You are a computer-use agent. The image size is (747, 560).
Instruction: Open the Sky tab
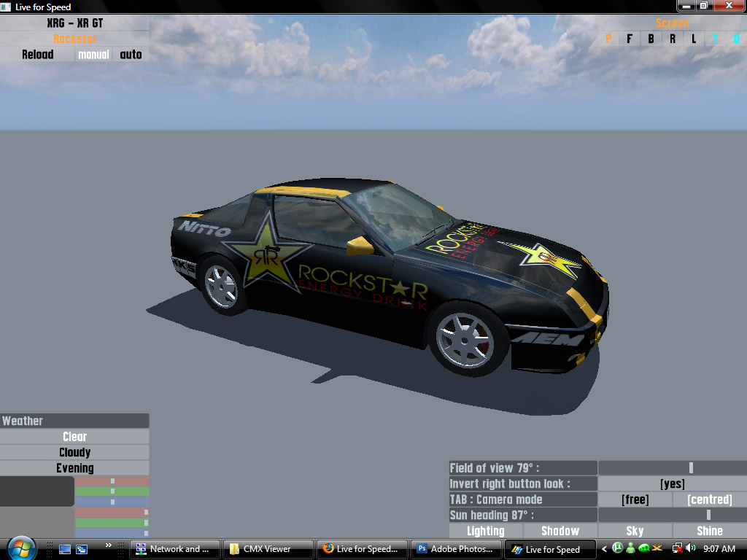pos(635,531)
